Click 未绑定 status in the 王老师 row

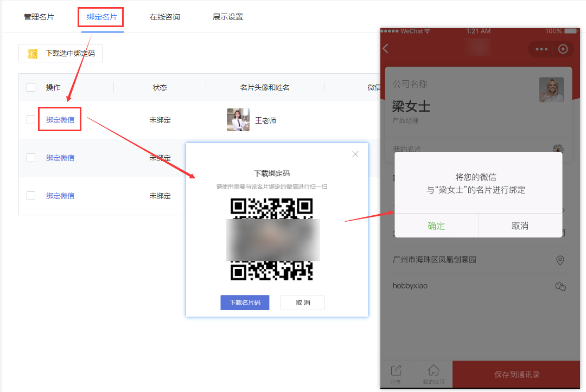[x=160, y=120]
